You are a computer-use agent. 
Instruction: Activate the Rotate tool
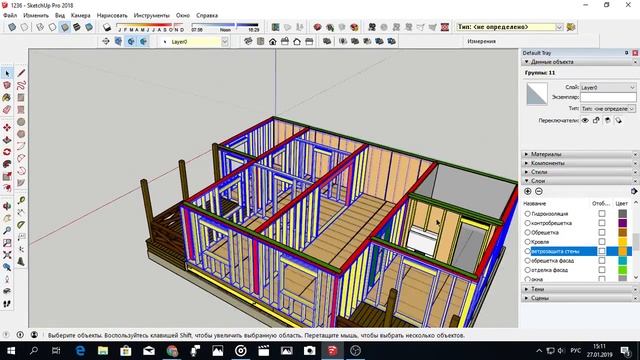tap(7, 152)
